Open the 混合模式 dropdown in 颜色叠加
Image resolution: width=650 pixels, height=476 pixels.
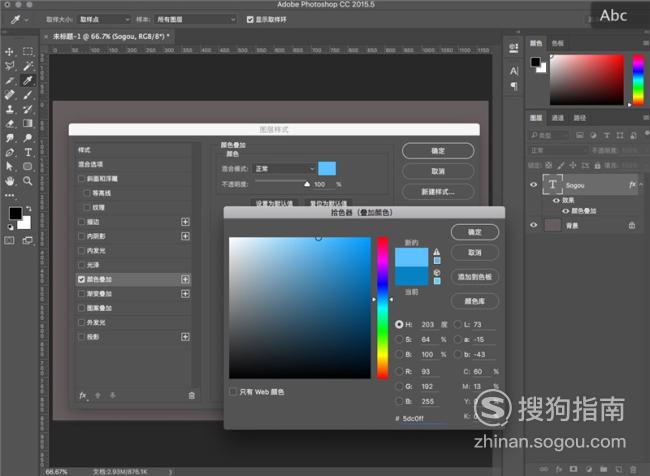coord(284,169)
